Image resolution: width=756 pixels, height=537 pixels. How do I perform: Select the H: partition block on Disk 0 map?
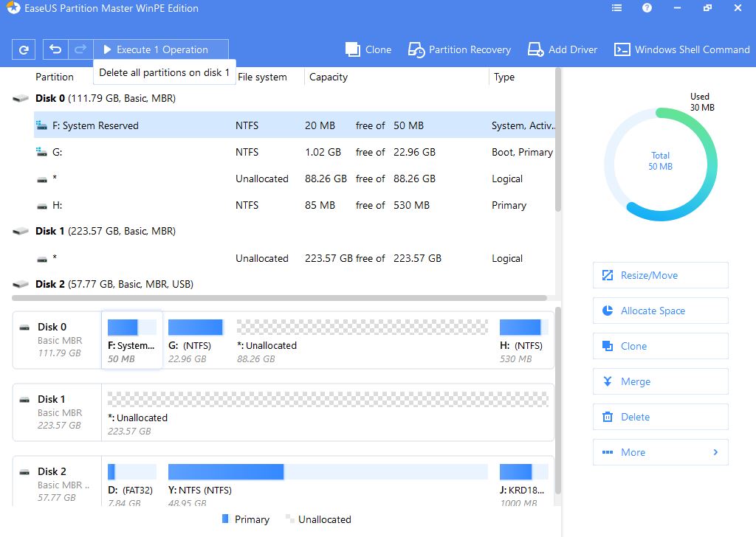tap(521, 339)
